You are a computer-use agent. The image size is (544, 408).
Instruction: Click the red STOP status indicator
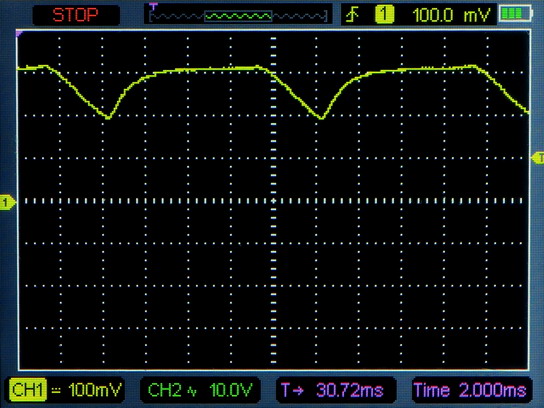click(75, 15)
